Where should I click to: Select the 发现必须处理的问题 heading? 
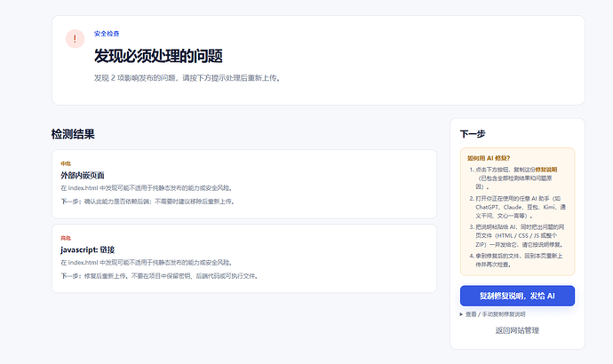click(x=158, y=56)
